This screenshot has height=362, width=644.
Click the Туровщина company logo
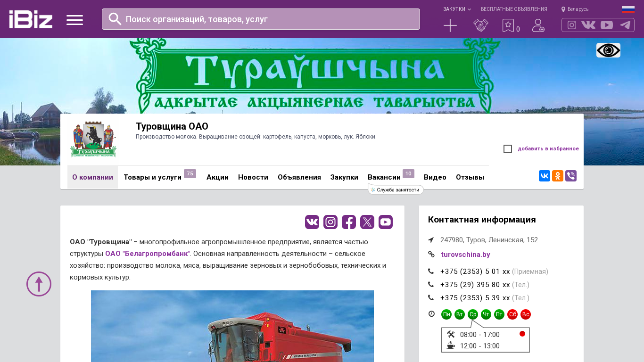coord(93,140)
